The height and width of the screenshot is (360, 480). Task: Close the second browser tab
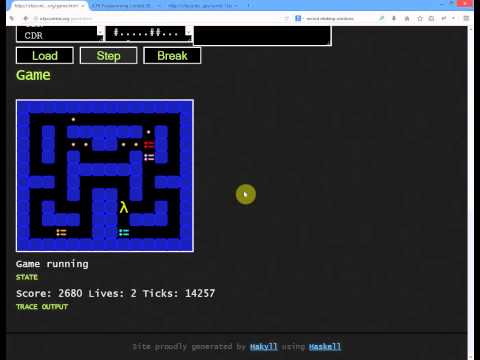click(159, 6)
